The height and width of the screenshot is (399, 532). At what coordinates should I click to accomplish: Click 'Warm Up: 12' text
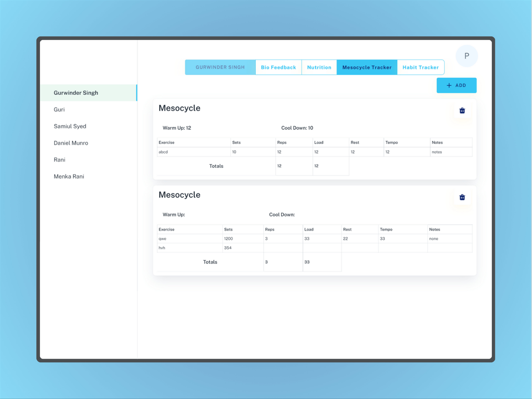coord(177,128)
